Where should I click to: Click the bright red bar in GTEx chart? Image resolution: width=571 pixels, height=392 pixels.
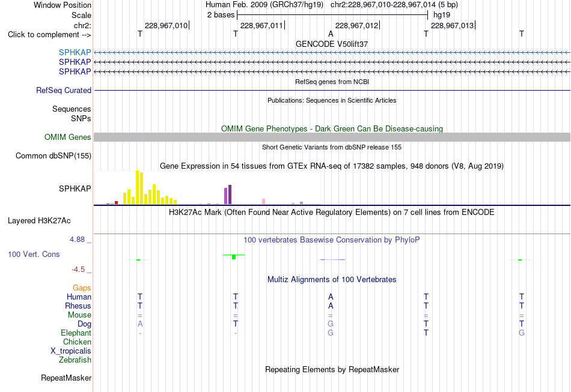(x=116, y=202)
